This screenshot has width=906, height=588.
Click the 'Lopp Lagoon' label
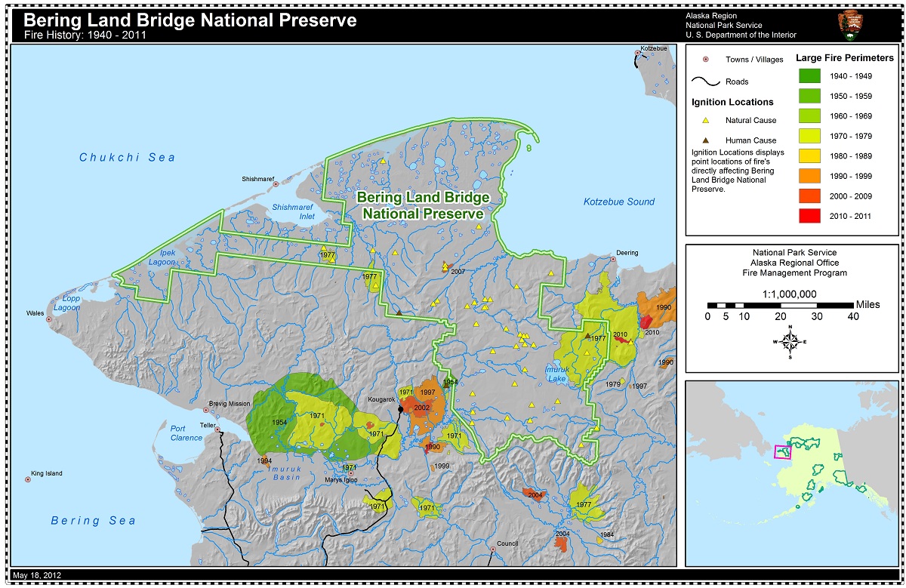point(66,303)
